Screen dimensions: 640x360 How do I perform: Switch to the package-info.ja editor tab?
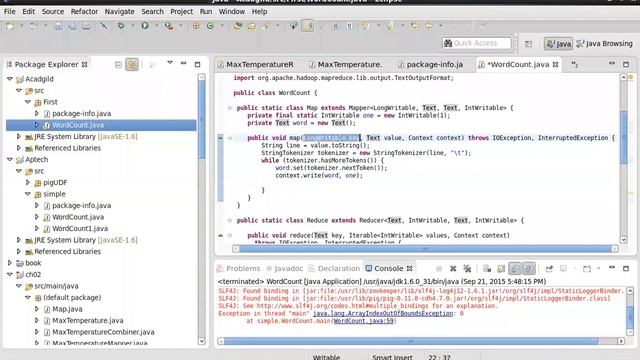coord(431,64)
